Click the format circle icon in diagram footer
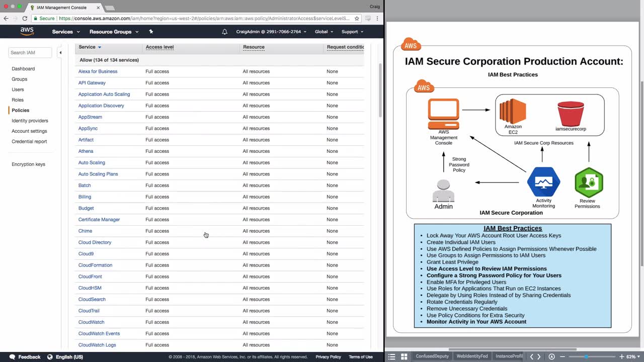 click(551, 357)
